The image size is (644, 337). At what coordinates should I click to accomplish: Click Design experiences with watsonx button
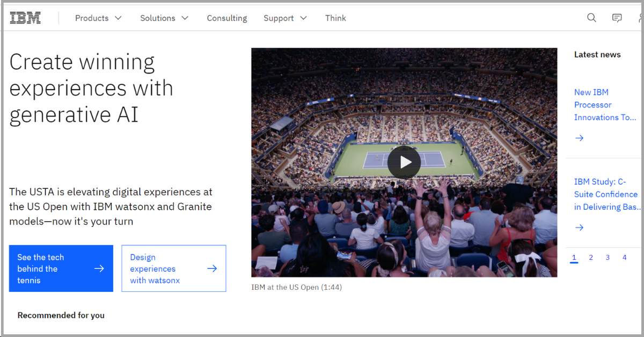(174, 268)
